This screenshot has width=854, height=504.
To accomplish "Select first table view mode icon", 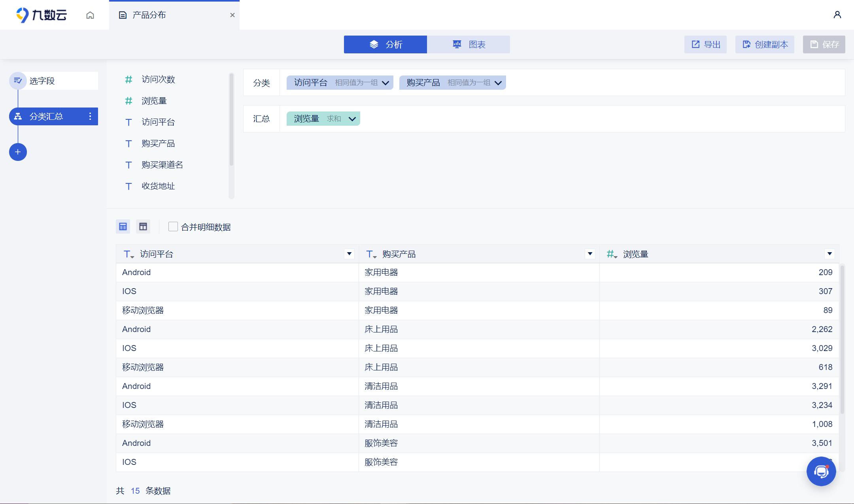I will tap(123, 227).
